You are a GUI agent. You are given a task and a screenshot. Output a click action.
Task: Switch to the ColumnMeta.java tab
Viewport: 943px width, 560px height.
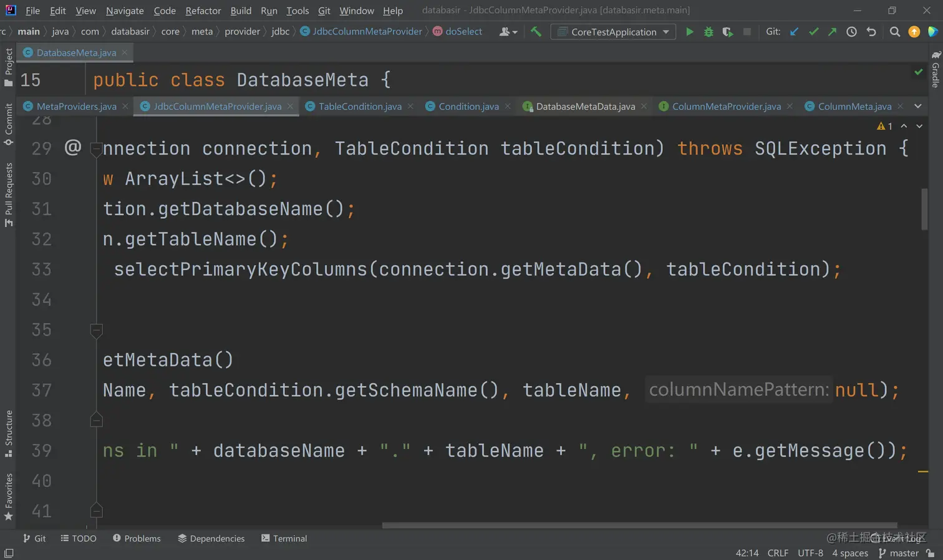click(854, 106)
